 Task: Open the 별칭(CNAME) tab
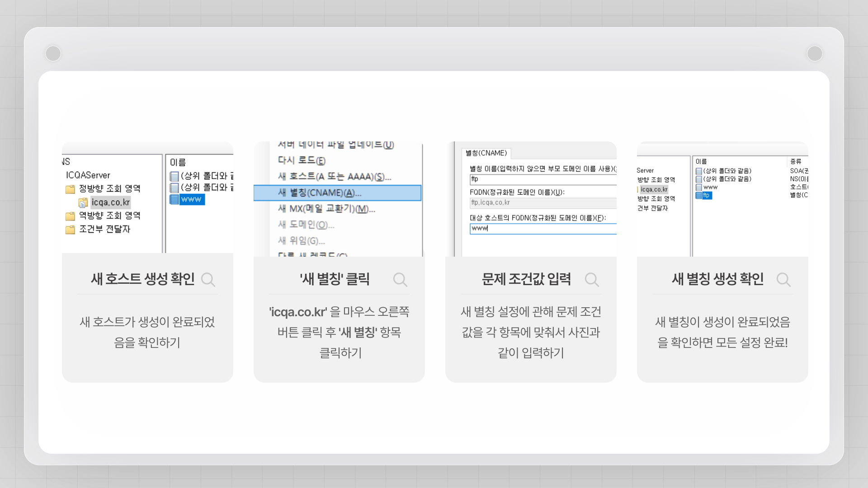pyautogui.click(x=486, y=153)
